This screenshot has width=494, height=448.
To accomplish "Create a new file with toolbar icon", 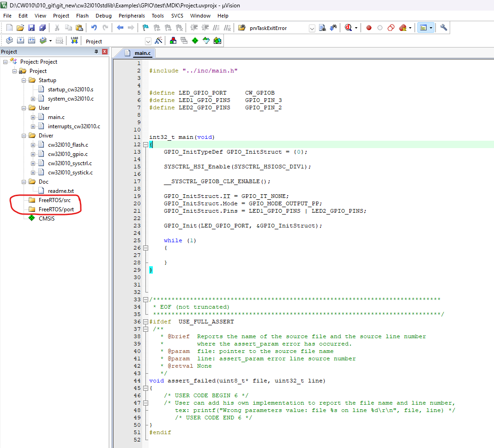I will tap(9, 28).
